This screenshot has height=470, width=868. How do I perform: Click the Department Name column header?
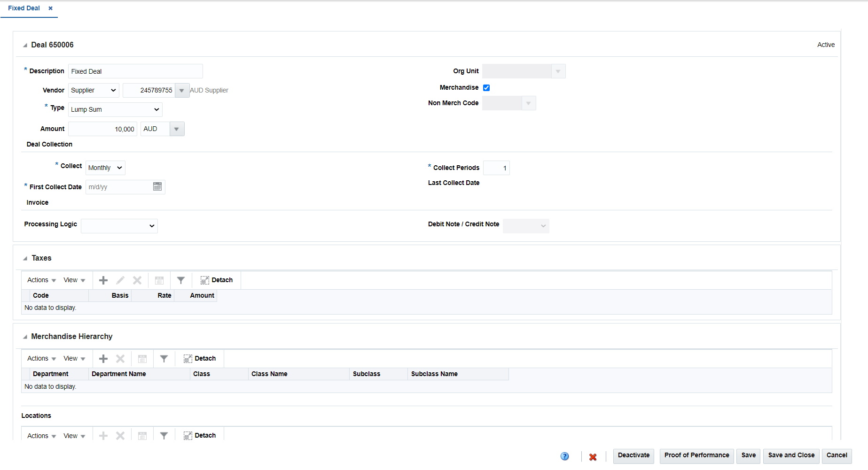click(139, 374)
